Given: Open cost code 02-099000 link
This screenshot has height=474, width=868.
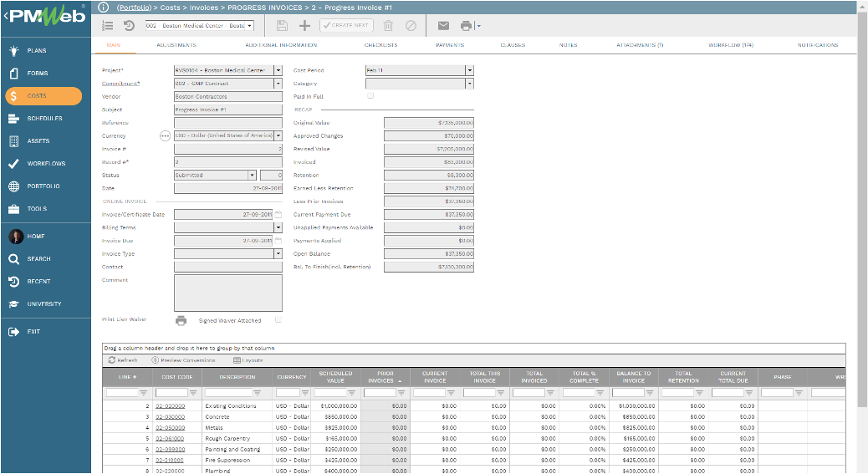Looking at the screenshot, I should (171, 450).
